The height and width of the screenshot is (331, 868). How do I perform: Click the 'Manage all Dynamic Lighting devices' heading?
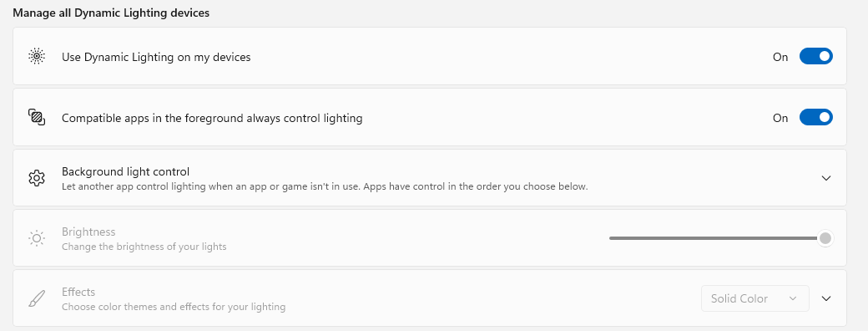tap(111, 13)
